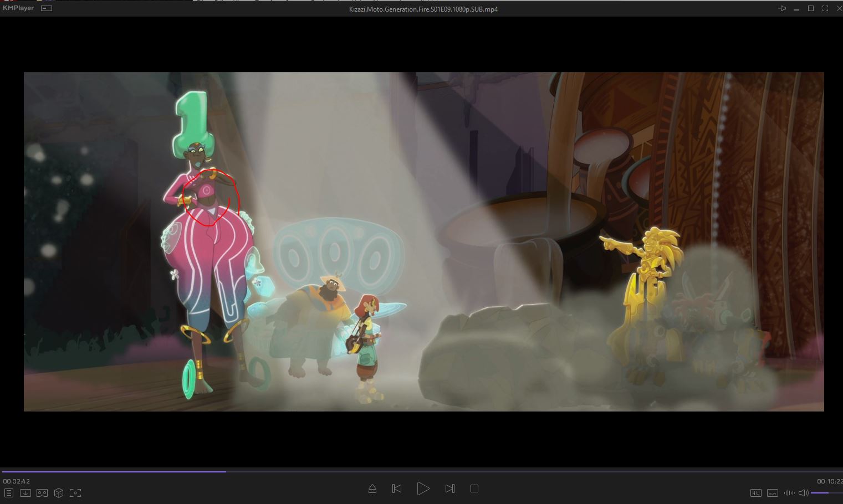This screenshot has width=843, height=504.
Task: Mute the speaker volume icon
Action: [x=803, y=493]
